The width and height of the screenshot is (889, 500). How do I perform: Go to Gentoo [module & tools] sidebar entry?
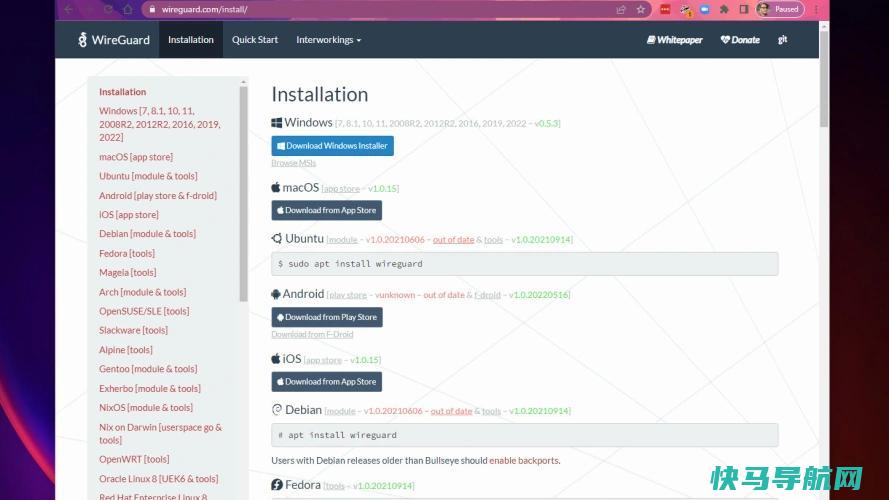(148, 369)
